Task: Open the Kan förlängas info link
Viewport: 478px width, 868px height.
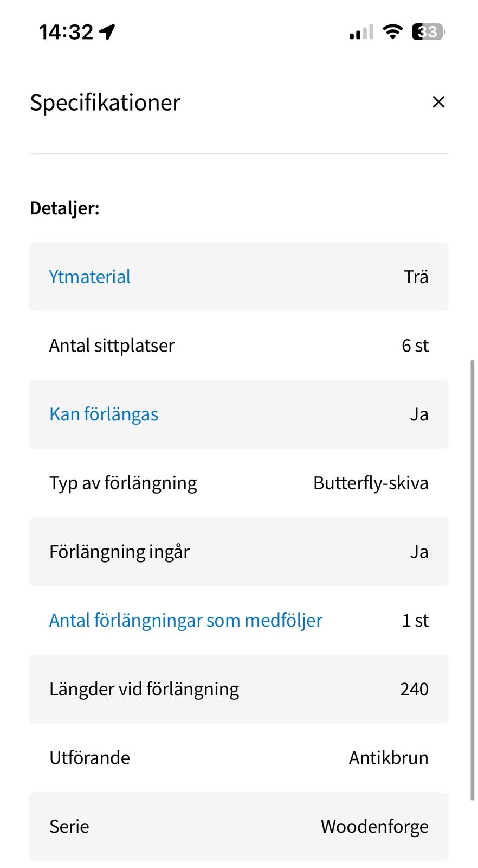Action: [104, 414]
